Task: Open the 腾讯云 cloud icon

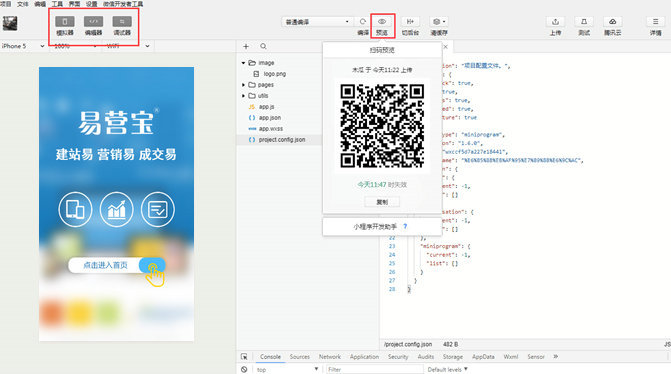Action: click(x=612, y=22)
